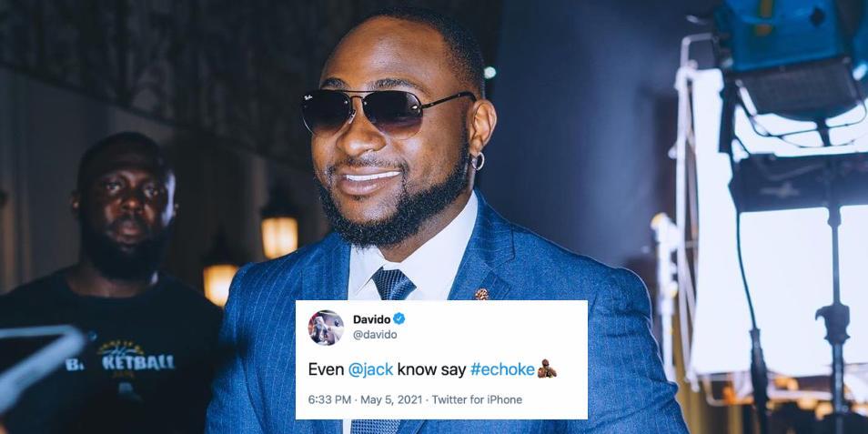Click the glowing wall lantern in the background
The image size is (868, 434).
point(279,237)
